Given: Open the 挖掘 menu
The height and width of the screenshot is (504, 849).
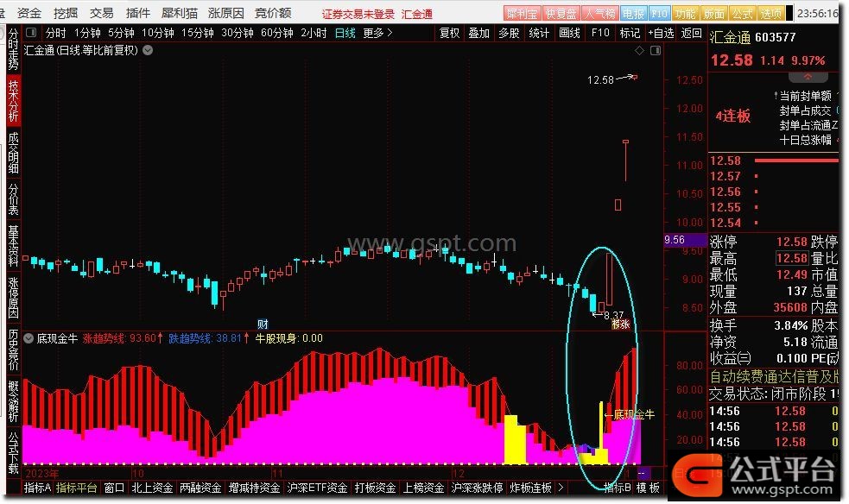Looking at the screenshot, I should pos(66,13).
